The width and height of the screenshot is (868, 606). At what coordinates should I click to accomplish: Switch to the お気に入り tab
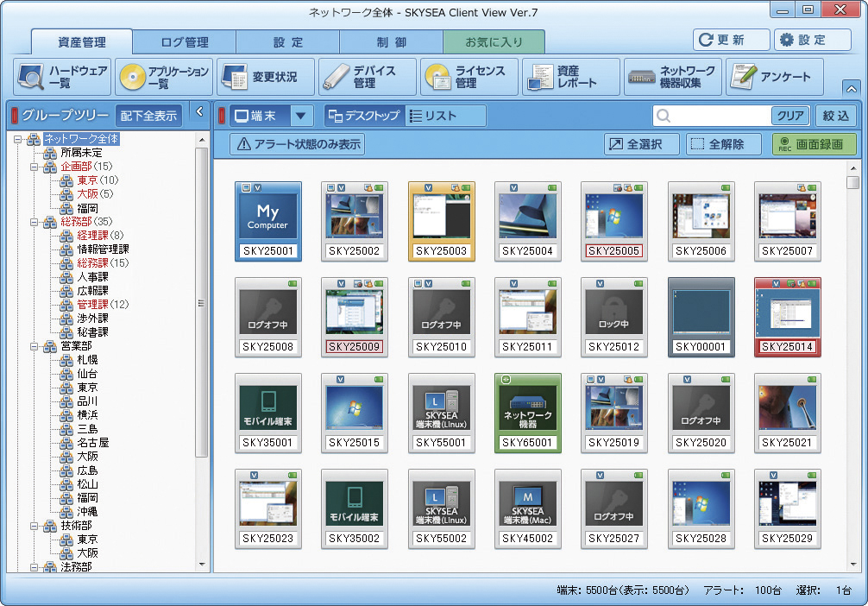tap(494, 41)
